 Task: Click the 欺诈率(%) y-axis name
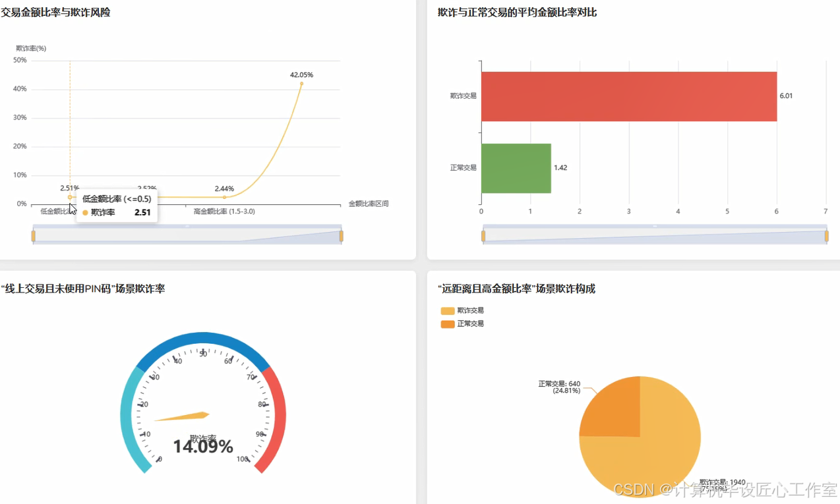click(31, 48)
